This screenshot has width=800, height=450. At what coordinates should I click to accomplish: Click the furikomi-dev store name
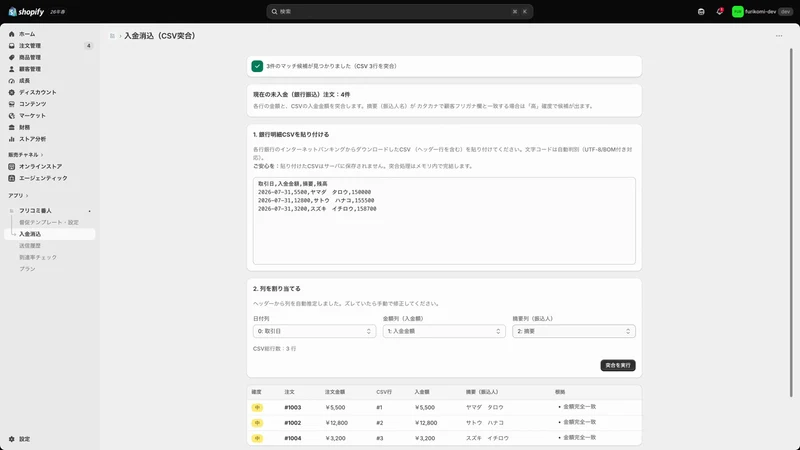(761, 12)
